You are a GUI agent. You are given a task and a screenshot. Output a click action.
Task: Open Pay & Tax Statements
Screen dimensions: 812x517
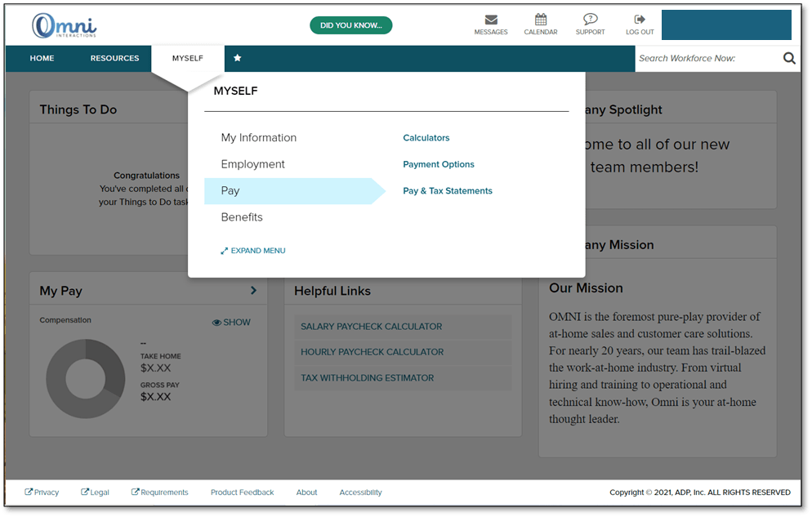coord(447,190)
